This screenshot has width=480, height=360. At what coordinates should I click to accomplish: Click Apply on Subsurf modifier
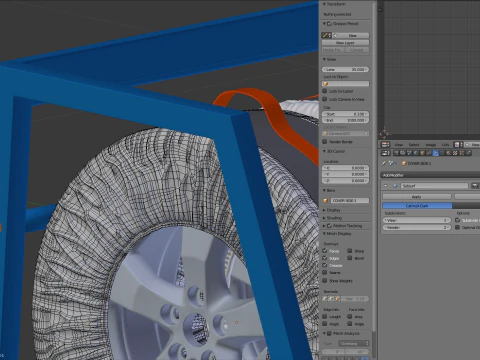click(x=417, y=197)
